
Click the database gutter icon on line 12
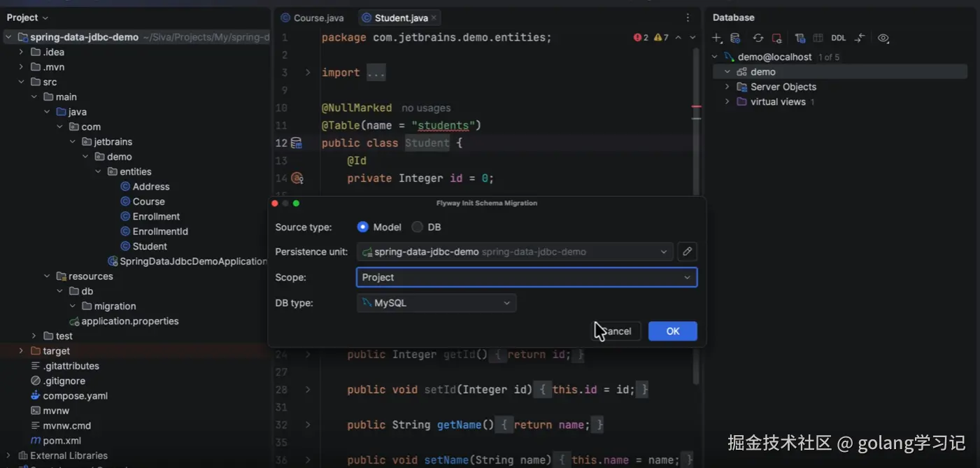pos(296,143)
